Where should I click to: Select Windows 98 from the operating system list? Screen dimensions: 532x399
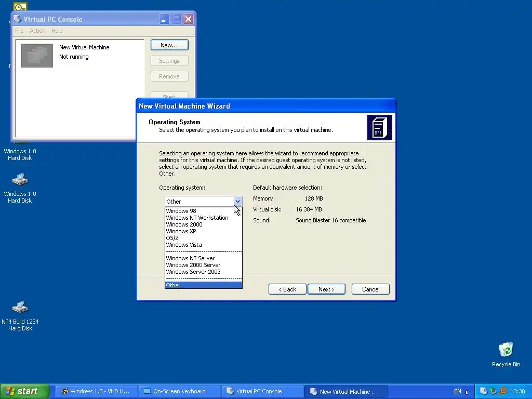click(203, 211)
